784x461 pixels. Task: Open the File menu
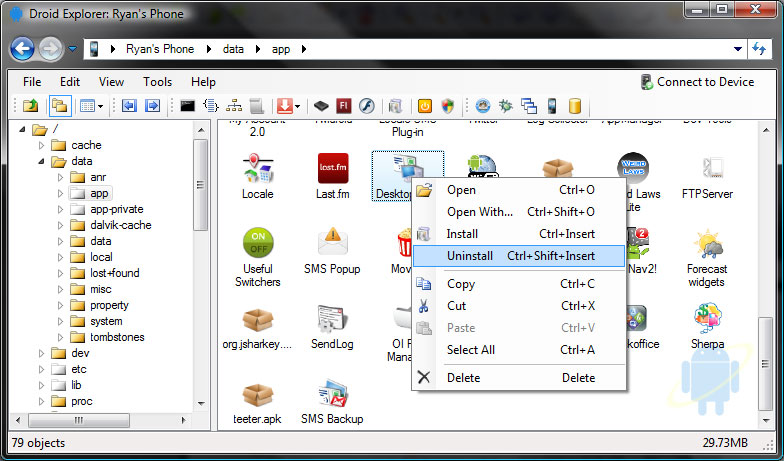[x=32, y=82]
